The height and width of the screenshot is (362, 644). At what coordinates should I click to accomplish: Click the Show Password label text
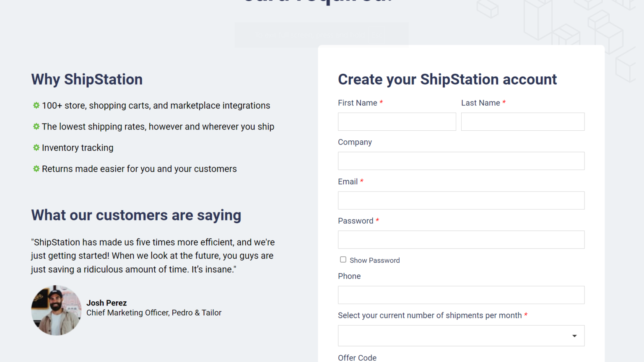tap(374, 261)
